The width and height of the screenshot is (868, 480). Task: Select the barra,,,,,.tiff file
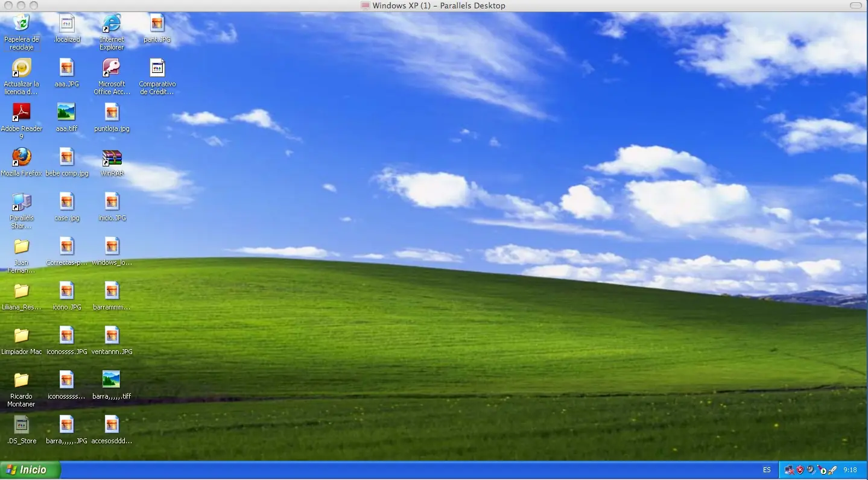point(112,380)
